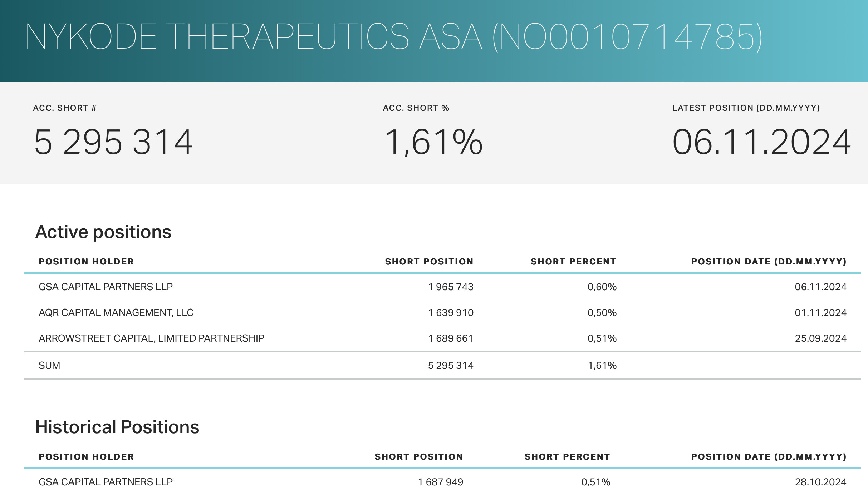Sort historical table by Short Position header
The width and height of the screenshot is (868, 495).
[418, 457]
